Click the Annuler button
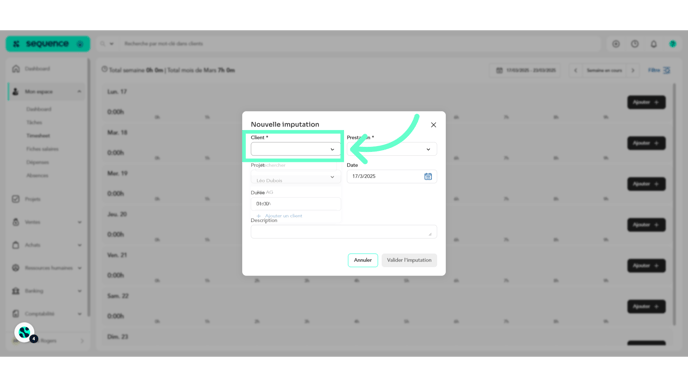The height and width of the screenshot is (387, 688). coord(362,260)
